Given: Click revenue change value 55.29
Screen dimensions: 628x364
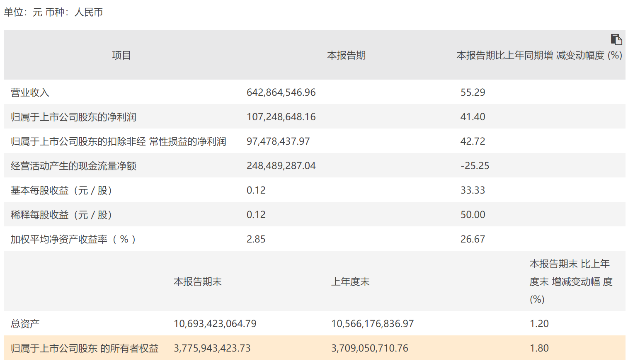Looking at the screenshot, I should click(473, 92).
